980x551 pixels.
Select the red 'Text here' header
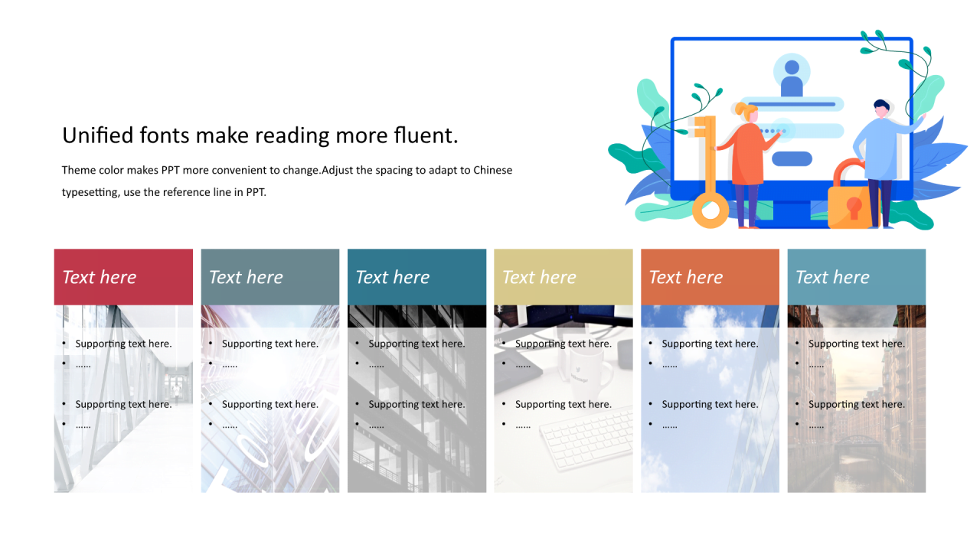(x=123, y=277)
